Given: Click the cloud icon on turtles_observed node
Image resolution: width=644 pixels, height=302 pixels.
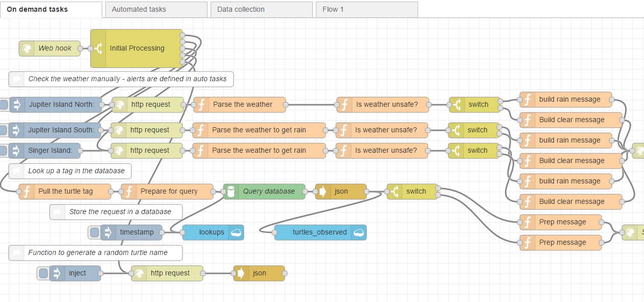Looking at the screenshot, I should 359,233.
